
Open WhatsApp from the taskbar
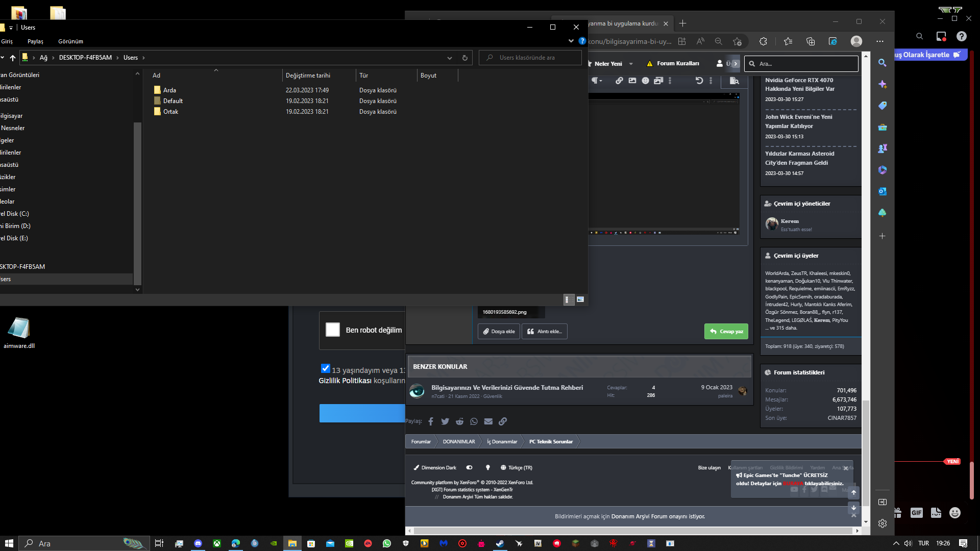pos(387,543)
